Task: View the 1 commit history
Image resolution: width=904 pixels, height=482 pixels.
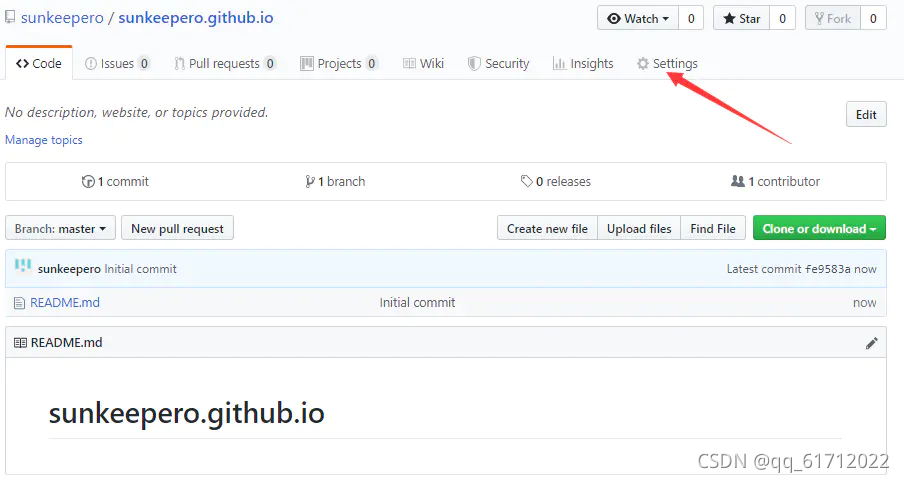Action: [x=115, y=182]
